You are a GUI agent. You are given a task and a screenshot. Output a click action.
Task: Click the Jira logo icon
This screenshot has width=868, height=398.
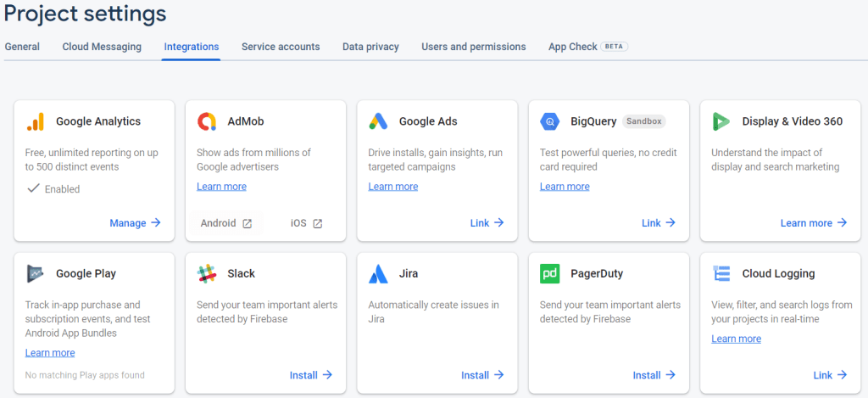click(x=378, y=274)
